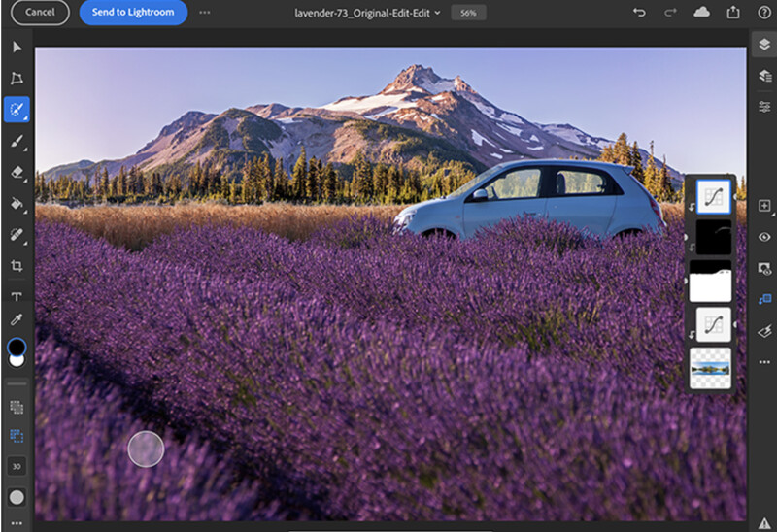Select the Crop tool
The image size is (777, 532).
(x=17, y=265)
